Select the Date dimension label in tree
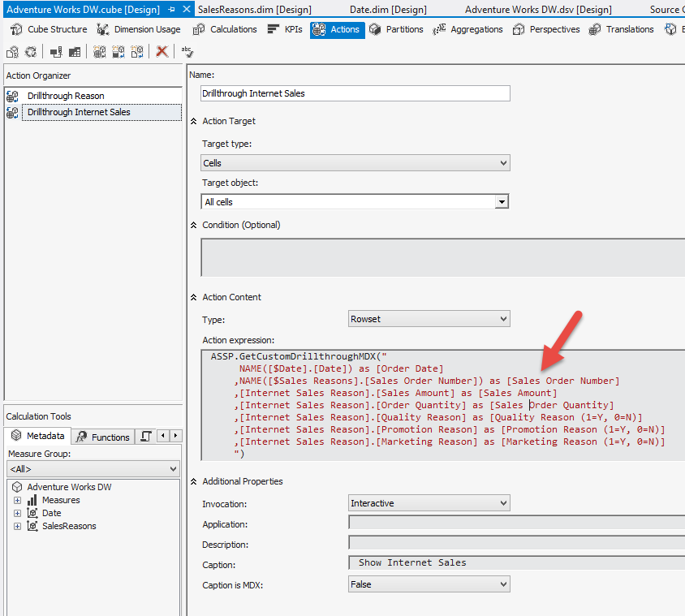 [x=52, y=513]
